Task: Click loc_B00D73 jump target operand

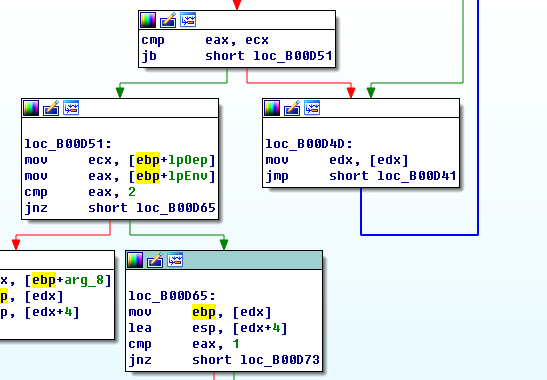Action: [280, 360]
